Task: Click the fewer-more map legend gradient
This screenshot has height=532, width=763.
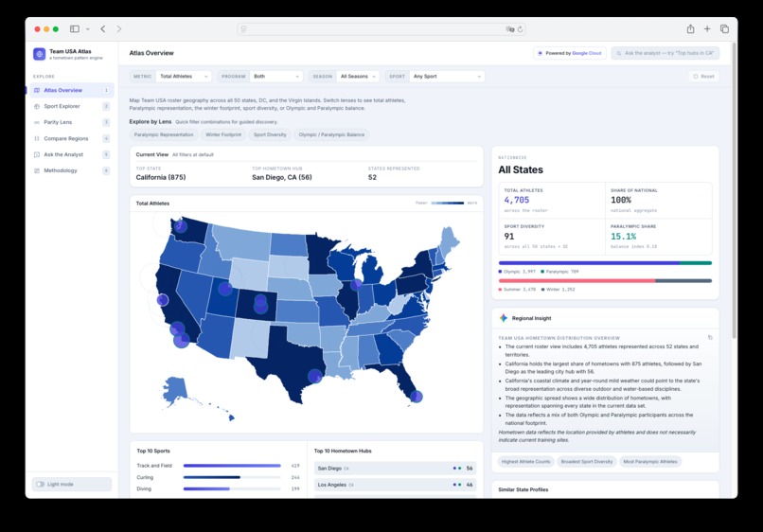Action: click(447, 203)
